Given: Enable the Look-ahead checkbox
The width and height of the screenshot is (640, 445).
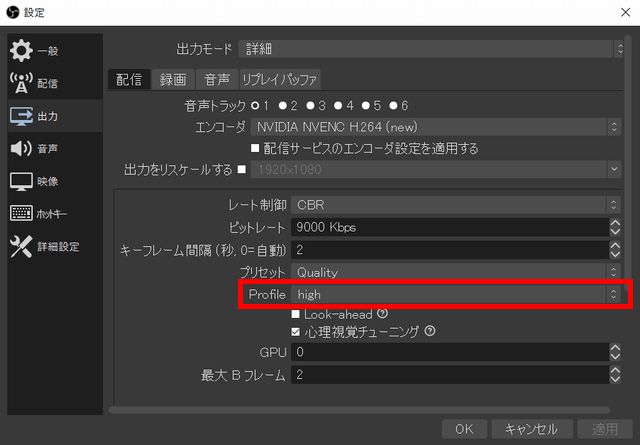Looking at the screenshot, I should [296, 314].
